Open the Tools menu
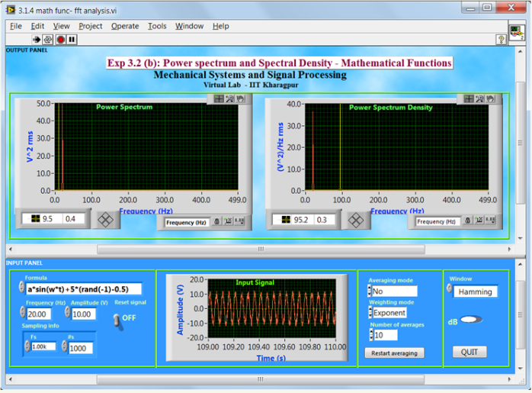 coord(157,26)
